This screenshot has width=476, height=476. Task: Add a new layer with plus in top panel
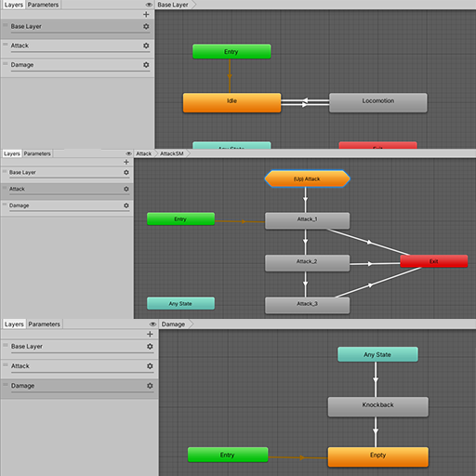pyautogui.click(x=146, y=14)
